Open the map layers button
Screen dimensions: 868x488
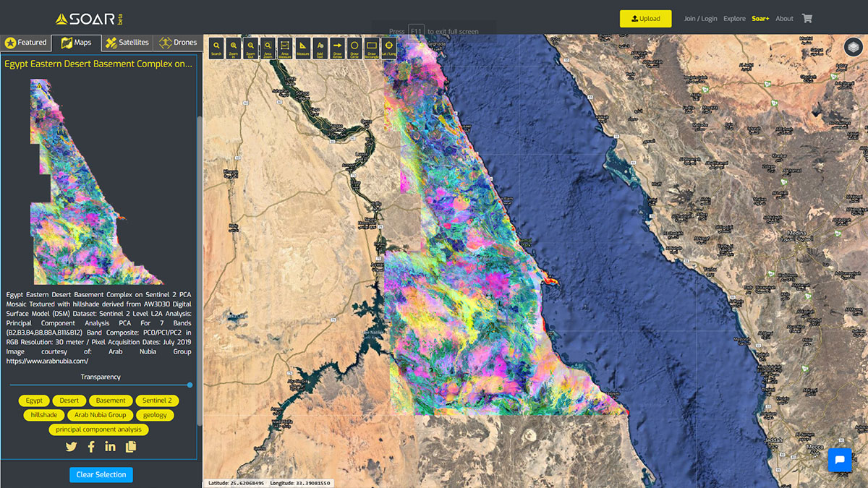point(853,47)
